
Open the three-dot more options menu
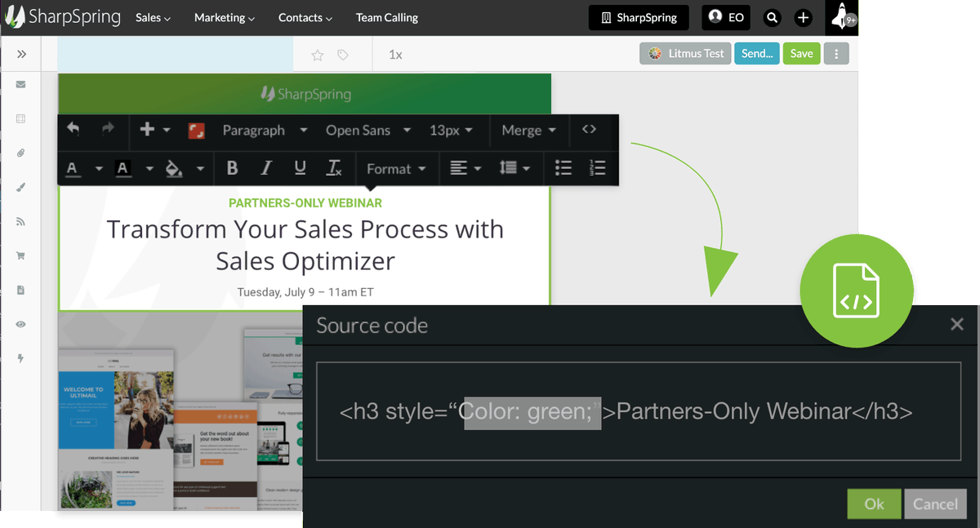point(836,54)
